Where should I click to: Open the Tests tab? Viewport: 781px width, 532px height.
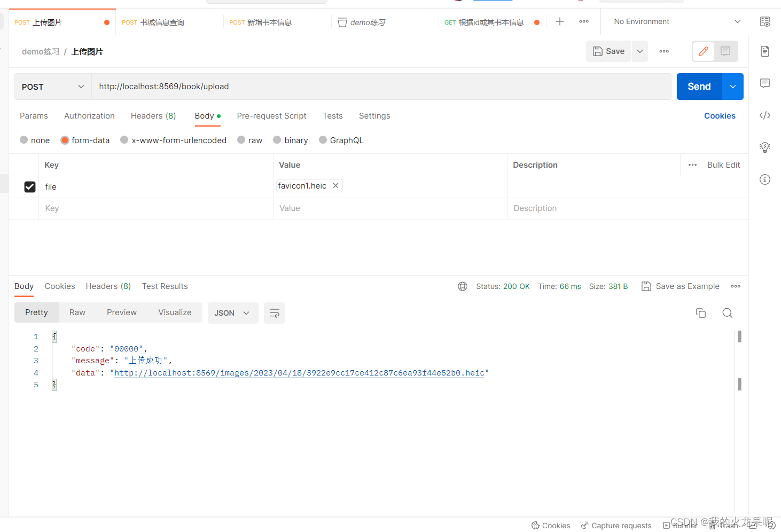(332, 116)
